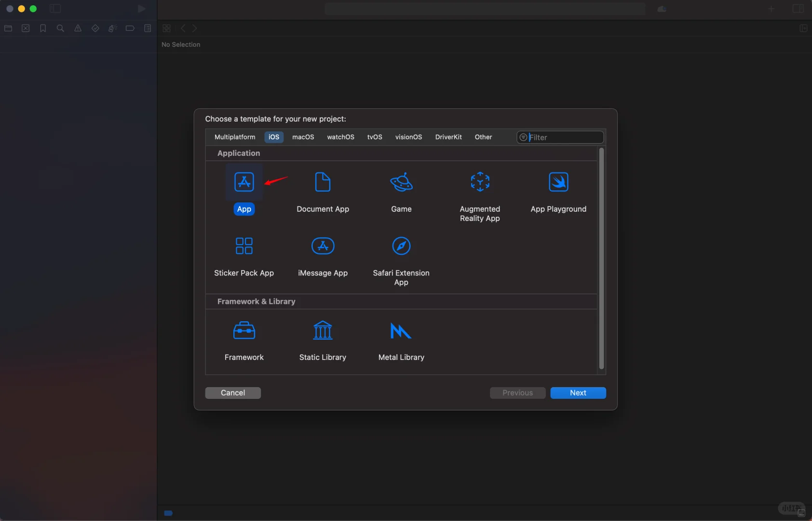Open the Bookmark navigator

click(43, 28)
